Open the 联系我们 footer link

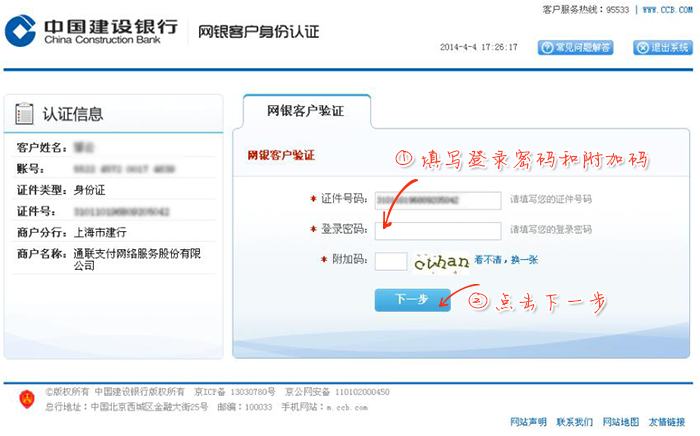(x=575, y=422)
